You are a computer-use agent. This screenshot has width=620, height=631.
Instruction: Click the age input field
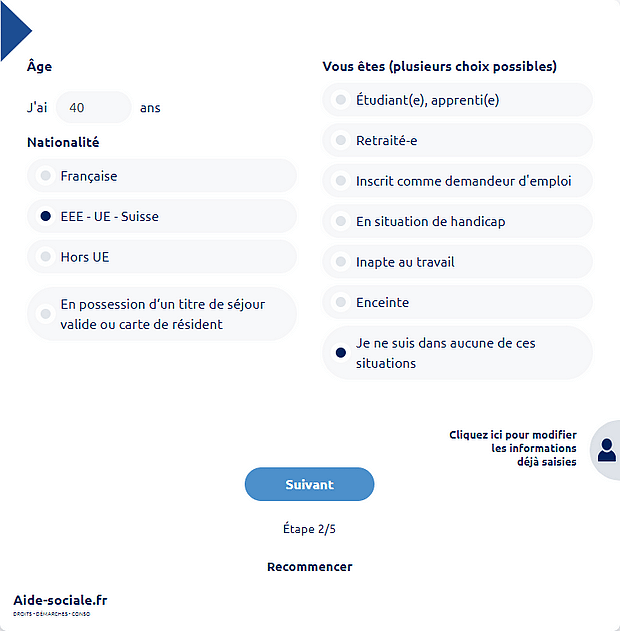93,107
